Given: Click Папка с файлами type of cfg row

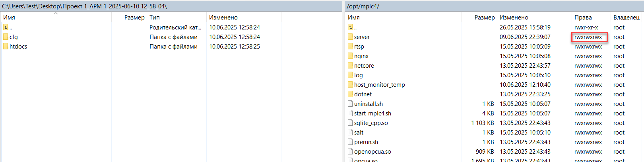Looking at the screenshot, I should [173, 37].
